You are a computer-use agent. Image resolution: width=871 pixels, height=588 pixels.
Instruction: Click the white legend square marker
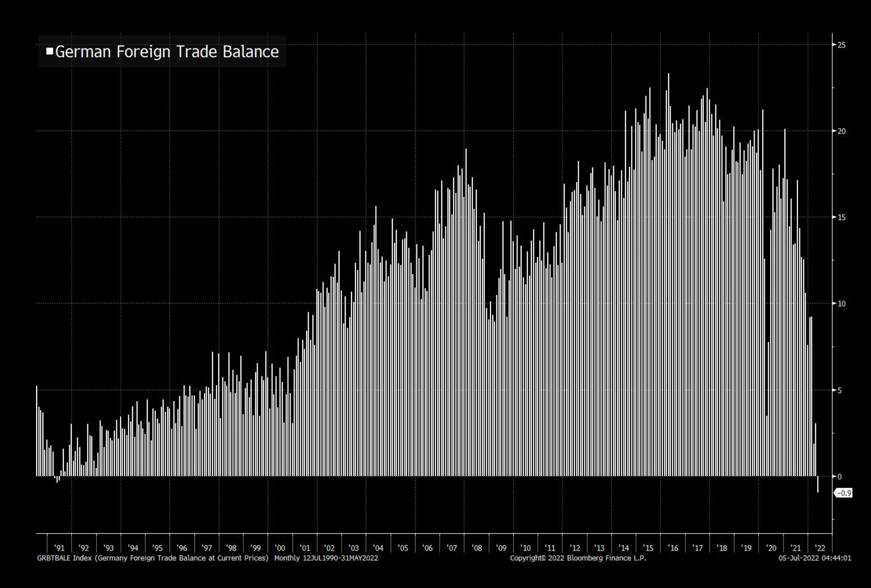[49, 51]
